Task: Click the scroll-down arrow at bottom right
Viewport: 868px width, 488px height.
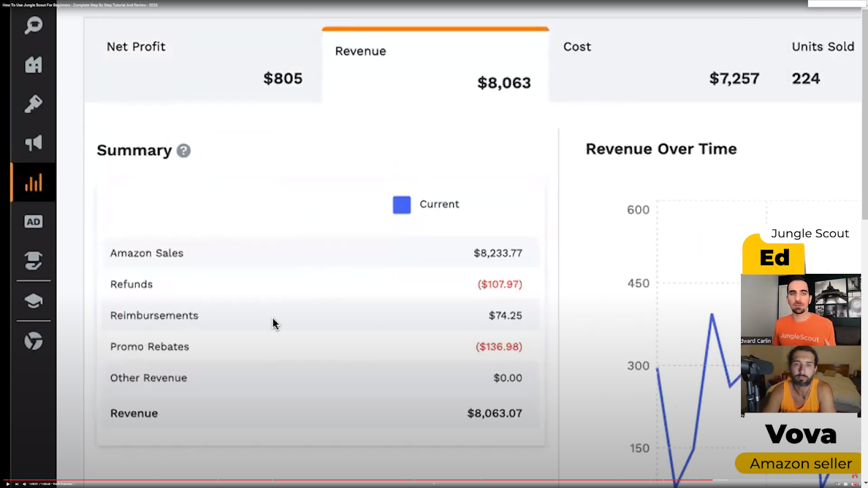Action: click(865, 483)
